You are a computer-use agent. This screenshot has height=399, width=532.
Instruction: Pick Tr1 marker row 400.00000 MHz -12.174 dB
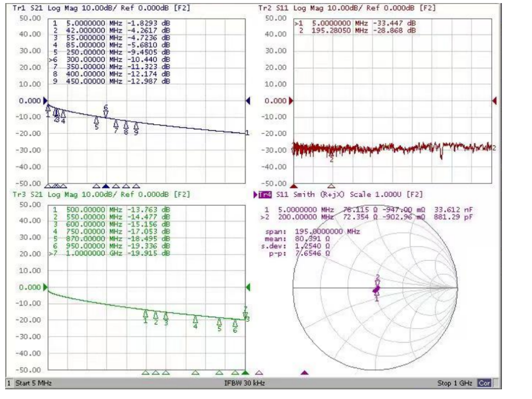point(111,74)
